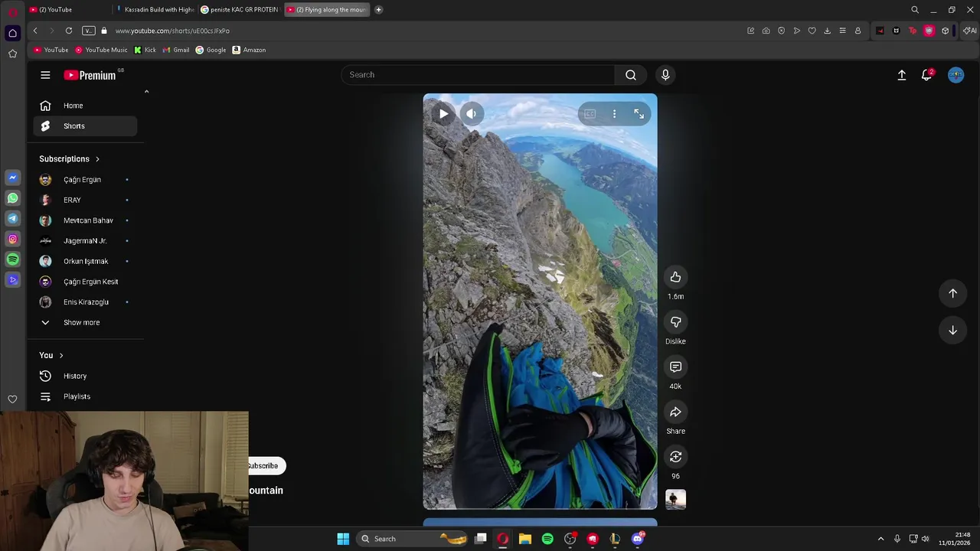Open the Mevtcan Bahav subscription

point(85,220)
